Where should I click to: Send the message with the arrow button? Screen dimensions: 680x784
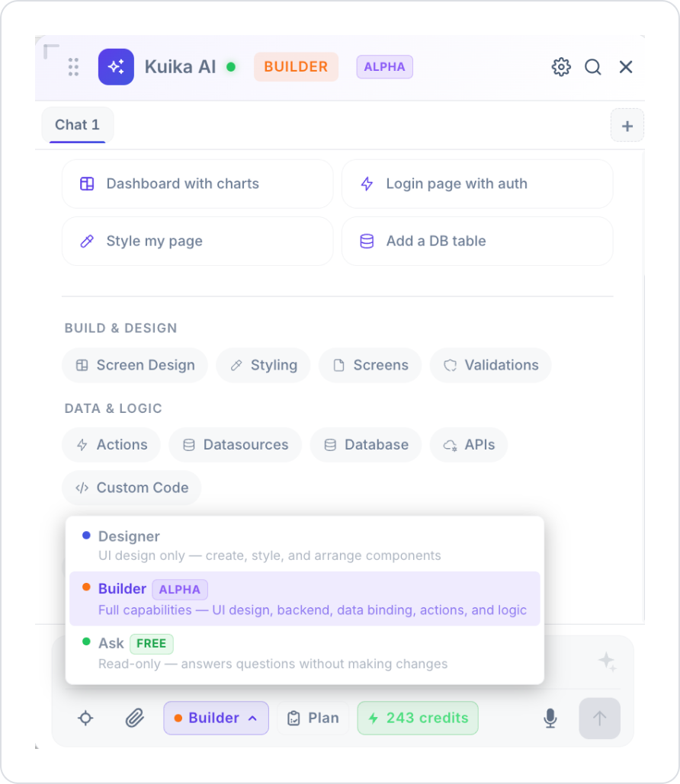click(599, 718)
